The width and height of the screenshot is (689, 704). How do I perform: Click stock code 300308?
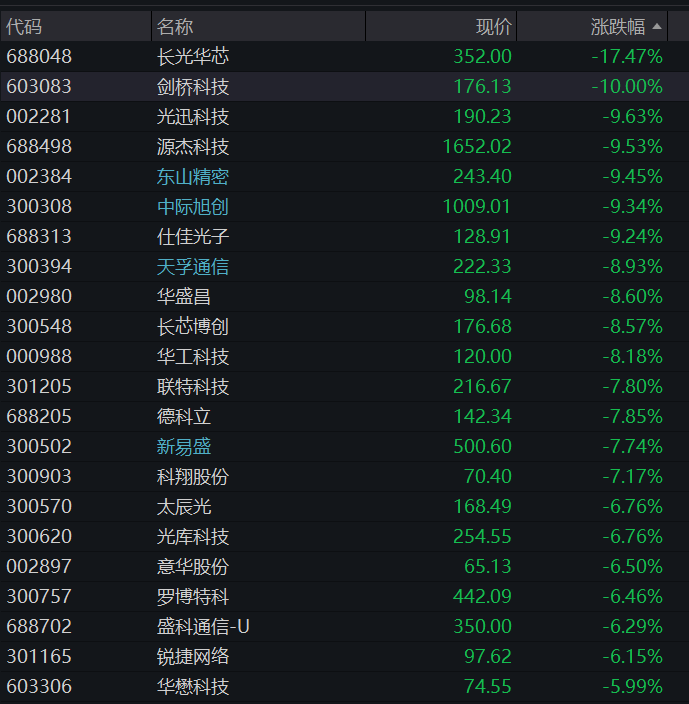[x=39, y=207]
